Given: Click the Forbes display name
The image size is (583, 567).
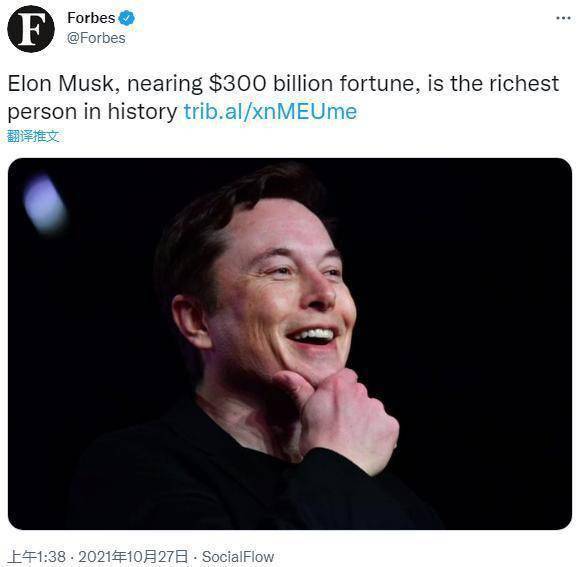Looking at the screenshot, I should click(x=91, y=18).
